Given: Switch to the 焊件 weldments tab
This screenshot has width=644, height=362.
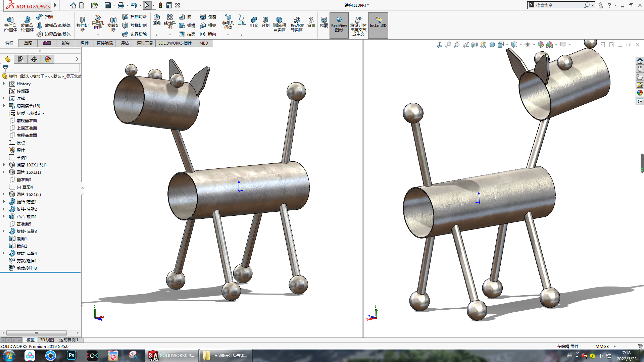Looking at the screenshot, I should click(85, 43).
